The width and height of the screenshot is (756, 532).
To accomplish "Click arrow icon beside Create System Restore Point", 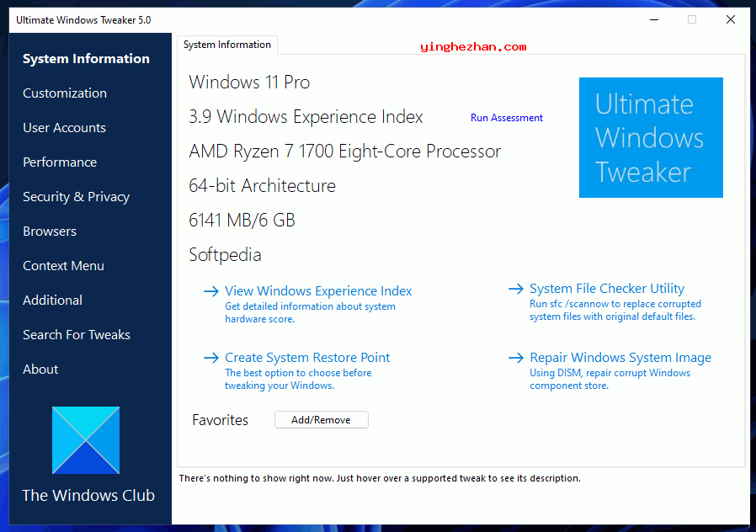I will [x=210, y=358].
